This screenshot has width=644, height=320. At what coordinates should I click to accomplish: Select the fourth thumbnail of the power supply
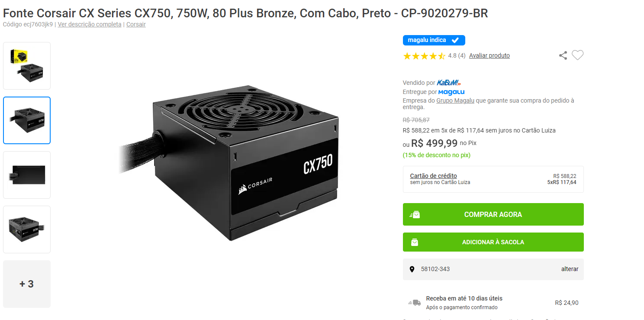click(27, 229)
